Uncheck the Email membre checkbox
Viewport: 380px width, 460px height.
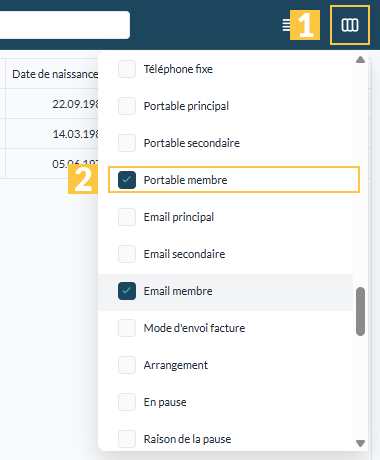[x=127, y=291]
